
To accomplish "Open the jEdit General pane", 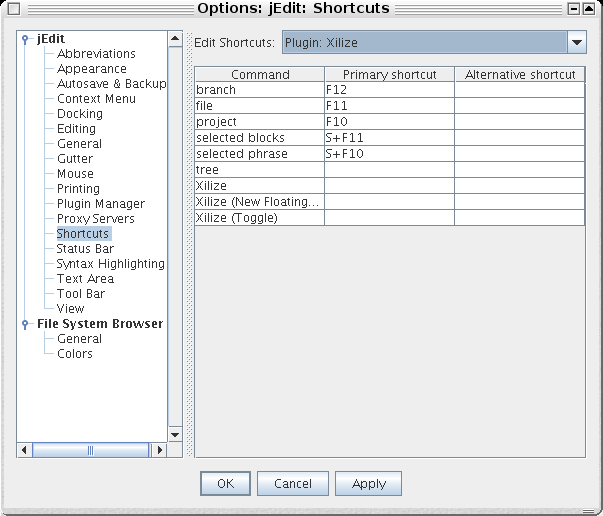I will point(79,143).
